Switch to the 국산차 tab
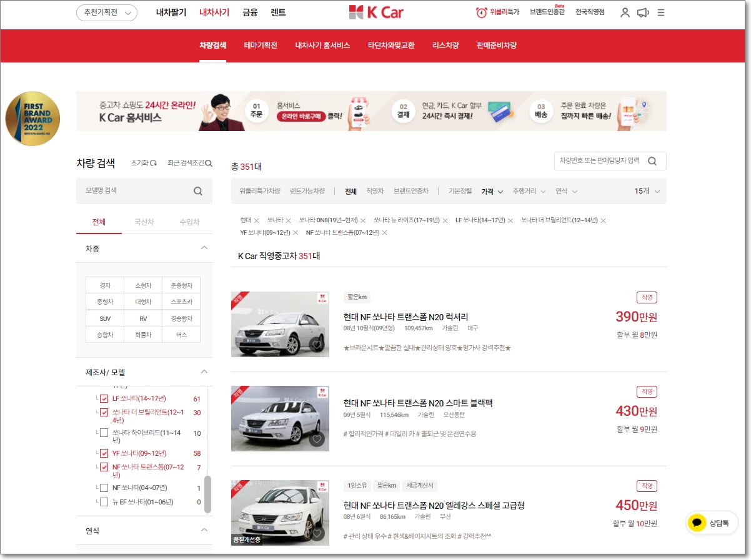This screenshot has height=560, width=751. (144, 222)
